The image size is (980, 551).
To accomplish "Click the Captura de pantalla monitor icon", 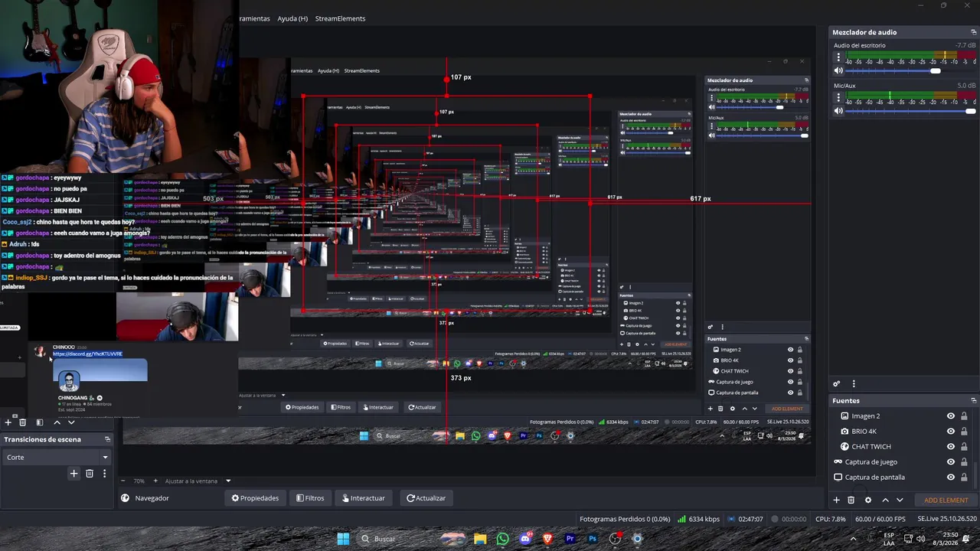I will tap(838, 477).
